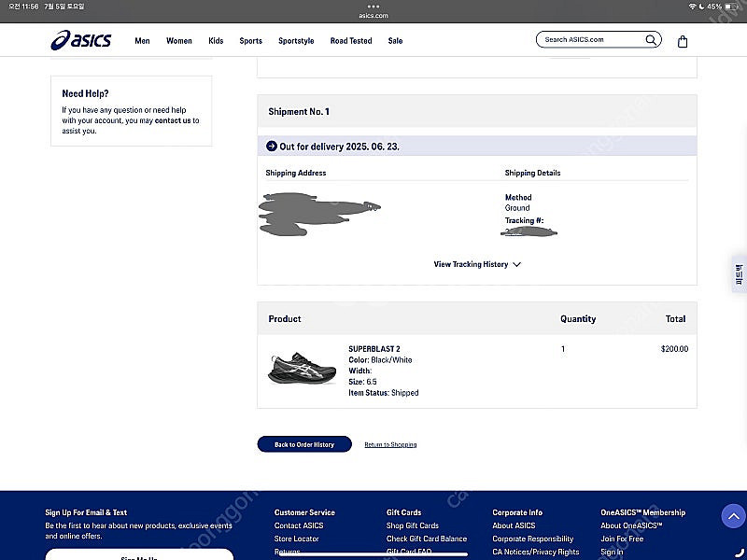Image resolution: width=747 pixels, height=560 pixels.
Task: Open the Men menu
Action: [142, 41]
